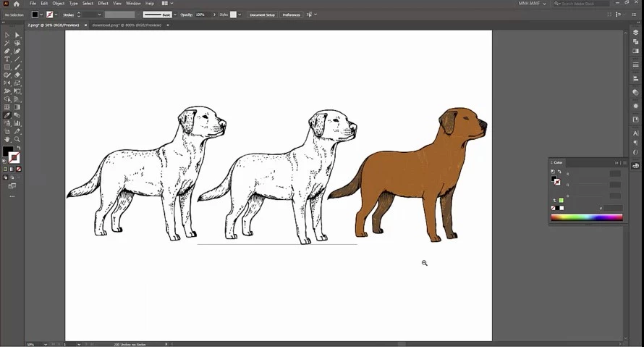Open the File menu
The image size is (644, 347).
tap(33, 4)
